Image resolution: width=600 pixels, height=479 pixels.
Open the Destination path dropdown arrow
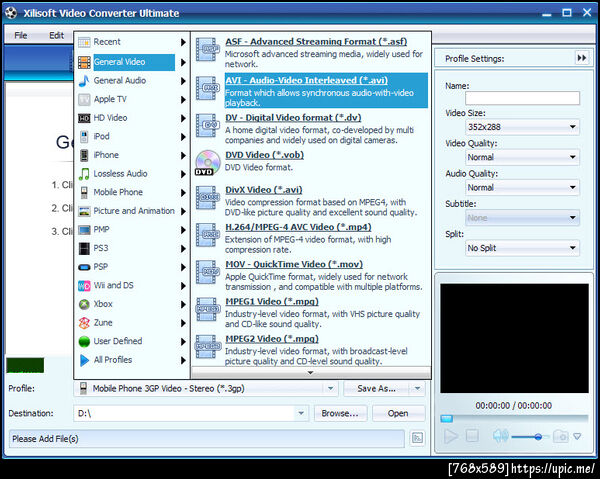[301, 413]
